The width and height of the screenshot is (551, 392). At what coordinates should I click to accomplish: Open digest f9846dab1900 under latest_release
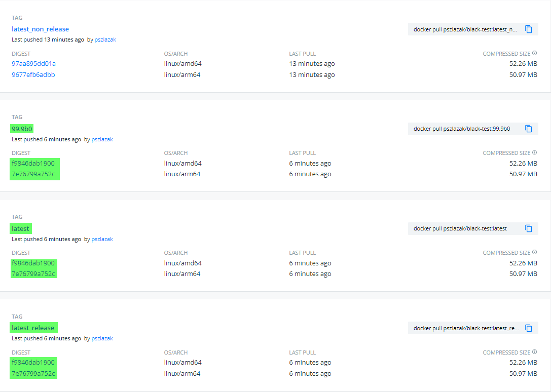33,363
